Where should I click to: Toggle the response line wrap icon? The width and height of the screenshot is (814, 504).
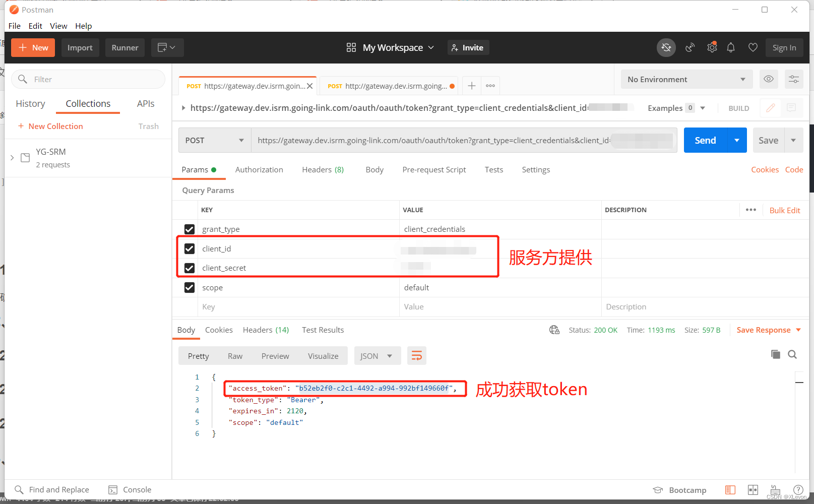point(417,356)
